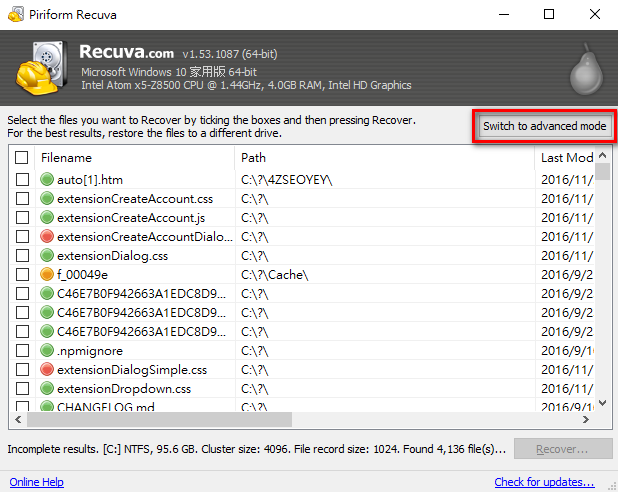Tick the checkbox for extensionCreateAccountDialo...

point(22,237)
